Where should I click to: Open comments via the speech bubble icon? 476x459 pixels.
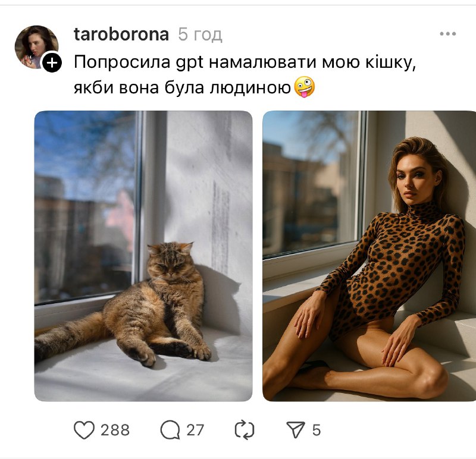pyautogui.click(x=170, y=430)
